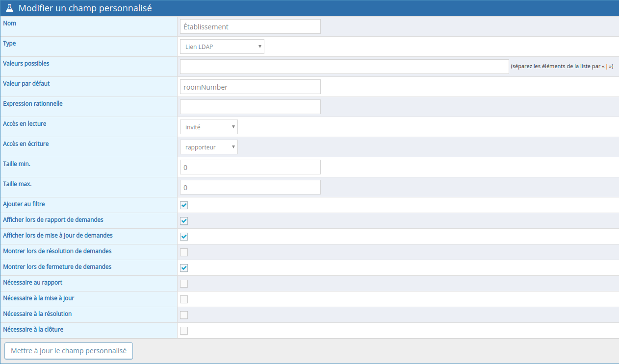Click into the 'Taille max.' field
Screen dimensions: 619x364
click(250, 187)
